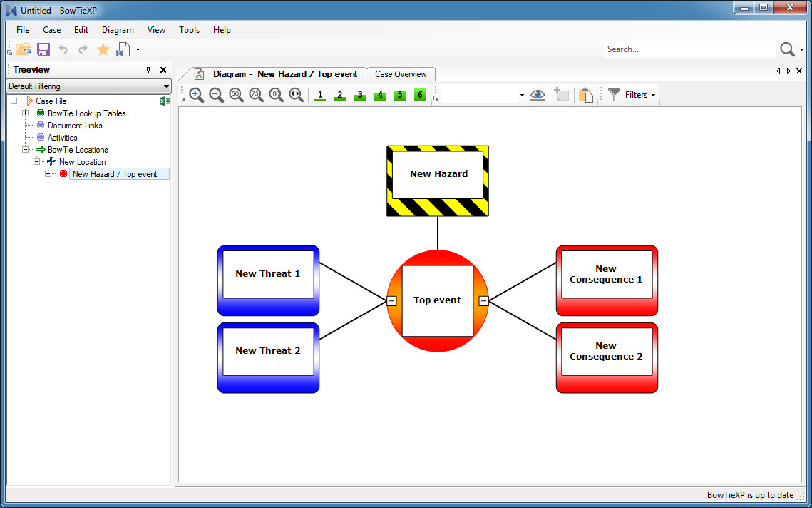Click the zoom fit-to-width icon
Image resolution: width=812 pixels, height=508 pixels.
click(297, 95)
